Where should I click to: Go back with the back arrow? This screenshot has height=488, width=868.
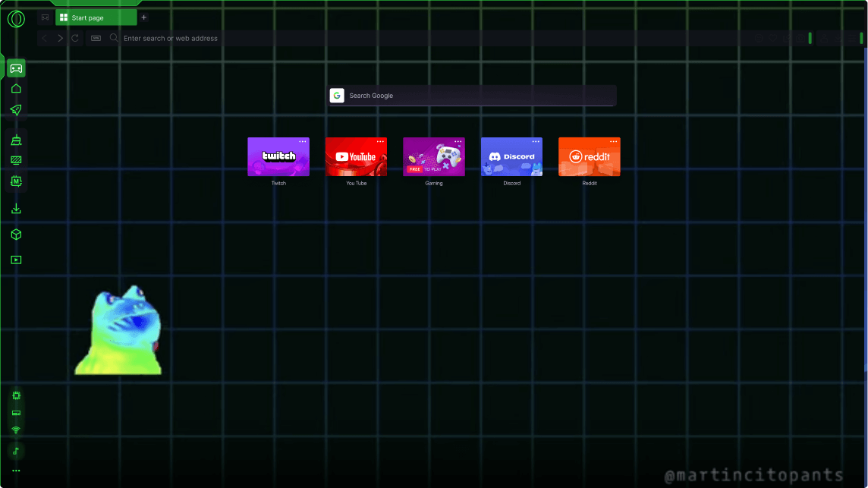tap(45, 38)
